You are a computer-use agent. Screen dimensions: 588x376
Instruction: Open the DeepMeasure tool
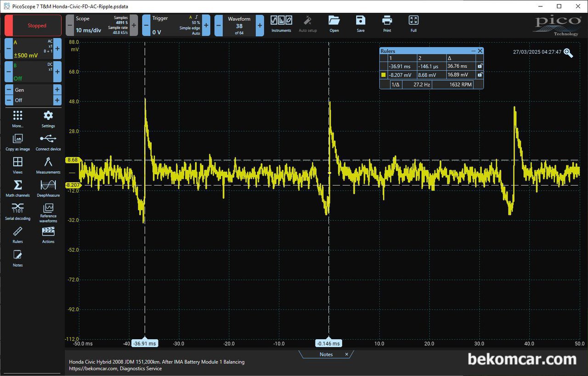click(x=48, y=188)
